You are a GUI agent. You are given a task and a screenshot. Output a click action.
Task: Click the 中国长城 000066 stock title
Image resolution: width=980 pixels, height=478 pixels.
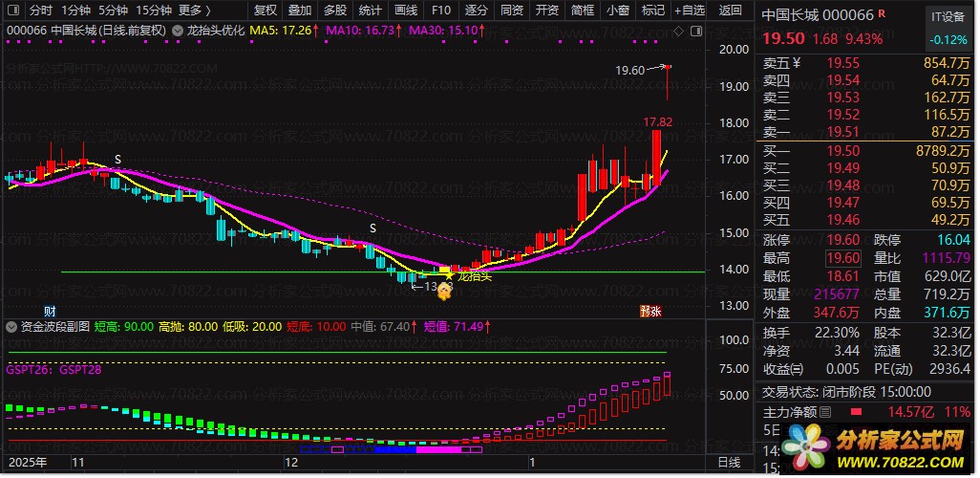pyautogui.click(x=818, y=15)
